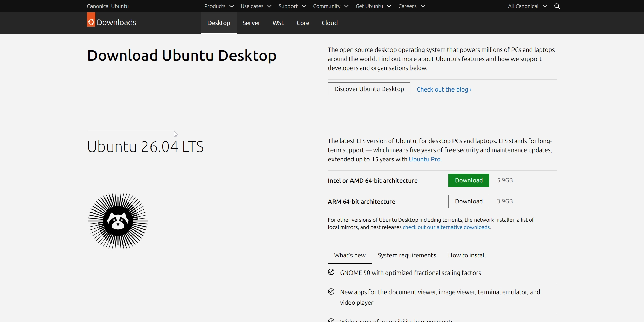Click the ARM 64-bit architecture label
This screenshot has width=644, height=322.
pyautogui.click(x=361, y=202)
